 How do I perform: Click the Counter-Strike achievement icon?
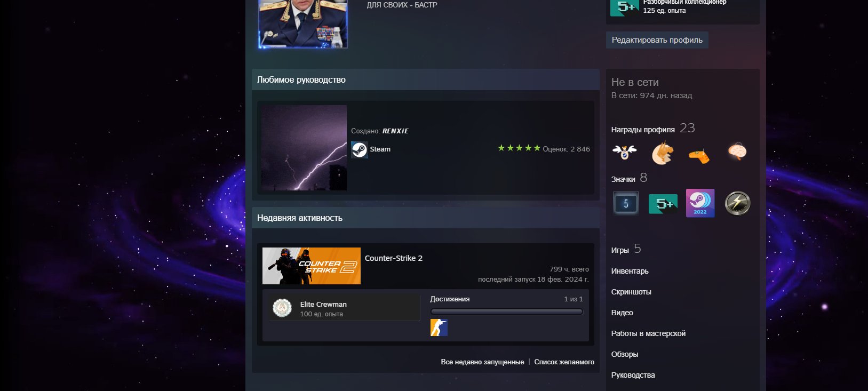point(439,328)
